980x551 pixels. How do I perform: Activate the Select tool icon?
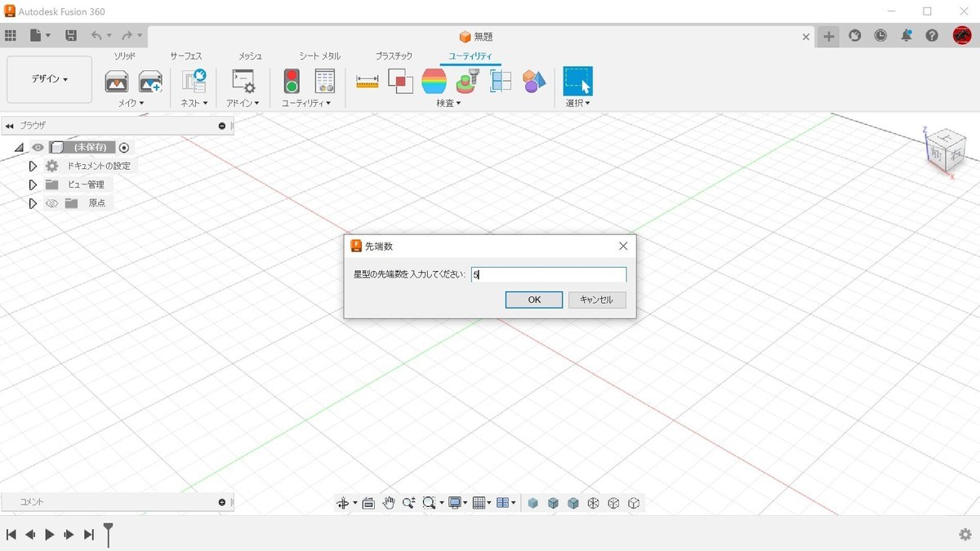point(578,82)
